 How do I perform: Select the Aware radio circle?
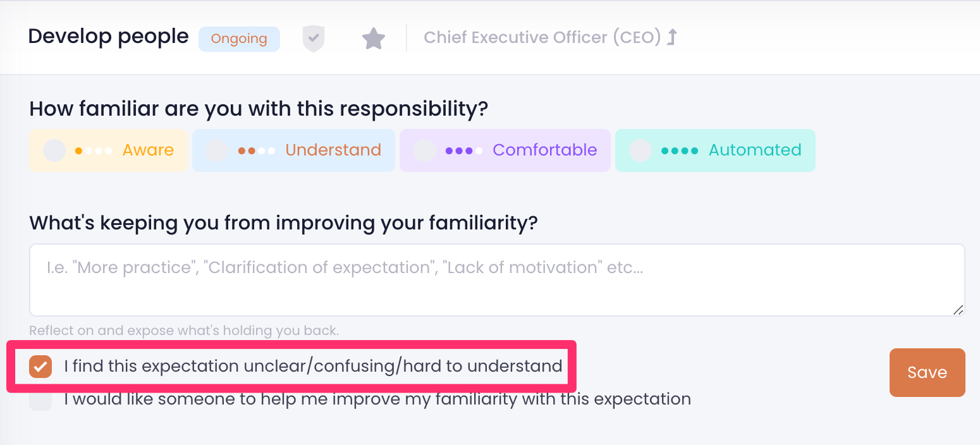(x=54, y=150)
